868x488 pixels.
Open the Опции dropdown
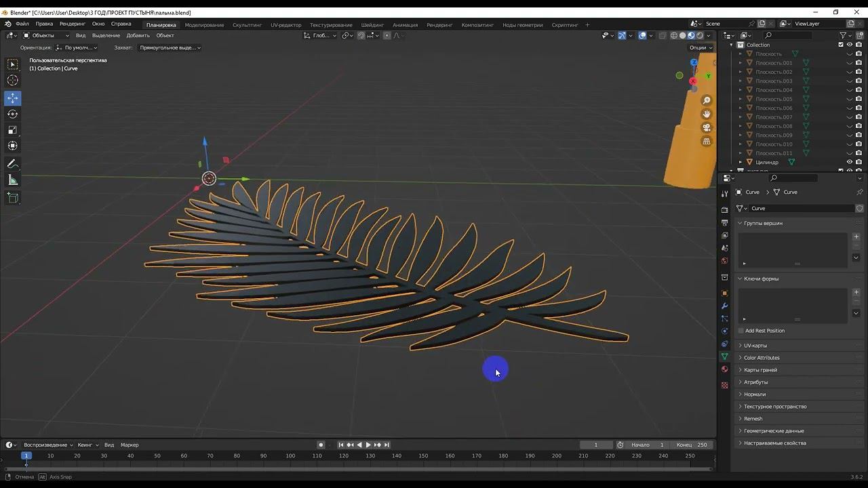point(701,47)
